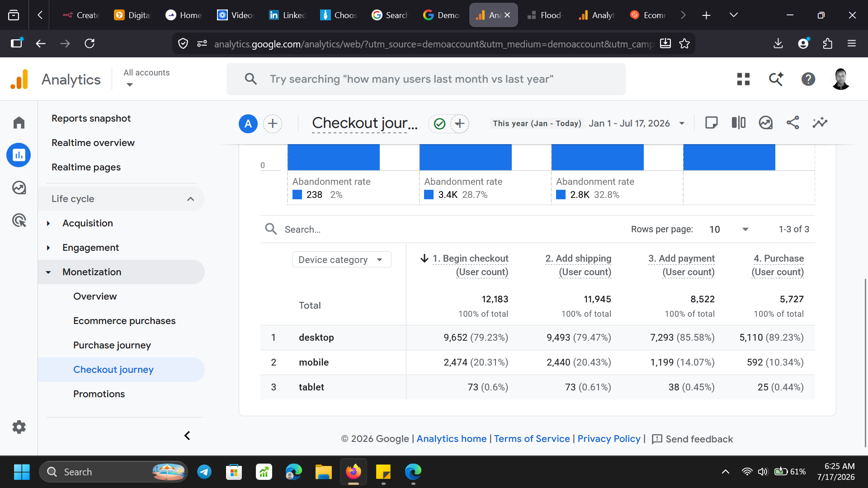Click the All Users segment A badge
The image size is (868, 488).
pyautogui.click(x=248, y=123)
